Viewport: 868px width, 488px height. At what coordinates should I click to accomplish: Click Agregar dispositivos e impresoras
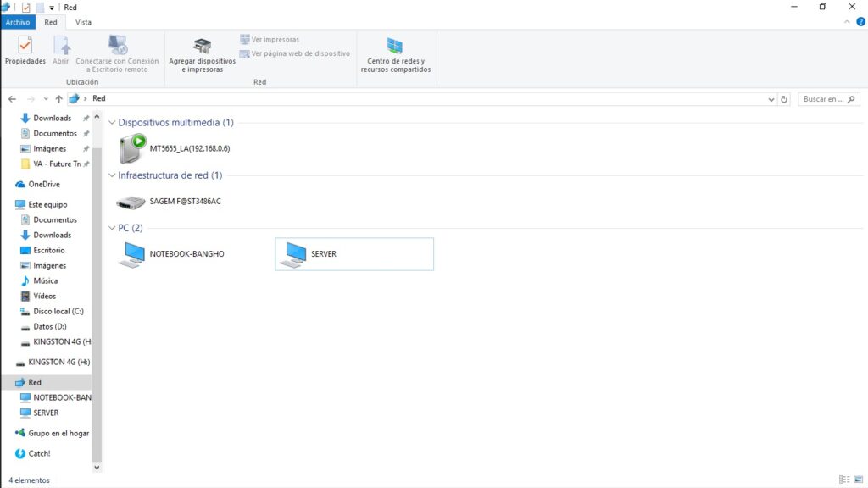click(201, 53)
